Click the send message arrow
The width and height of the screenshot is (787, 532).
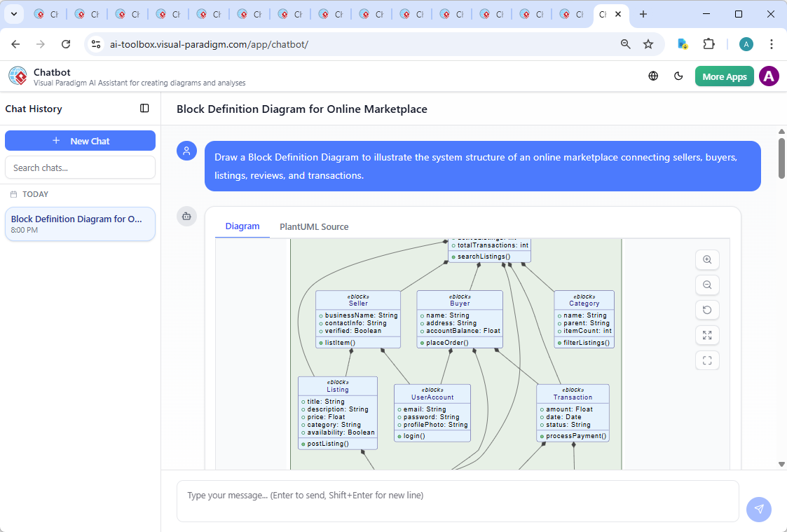click(x=758, y=510)
